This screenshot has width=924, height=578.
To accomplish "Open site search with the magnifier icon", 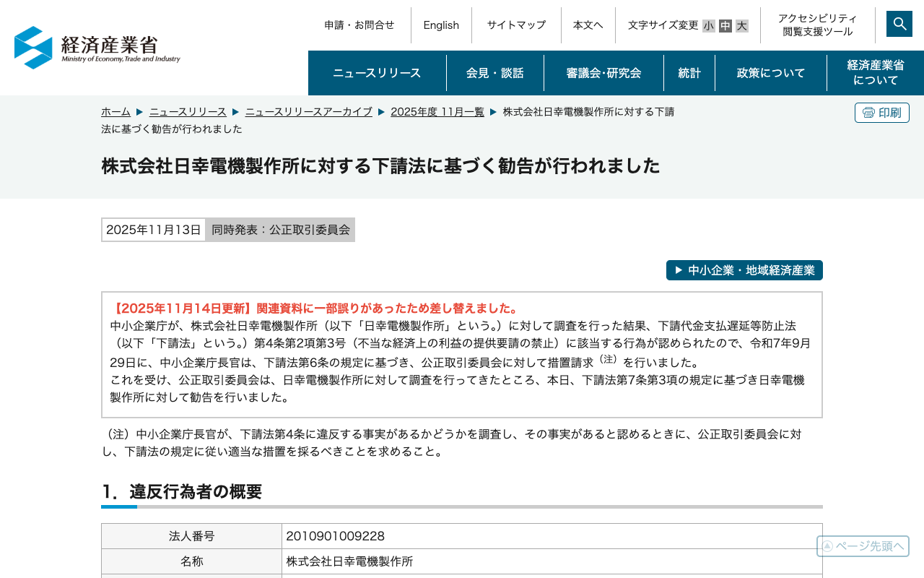I will (899, 24).
